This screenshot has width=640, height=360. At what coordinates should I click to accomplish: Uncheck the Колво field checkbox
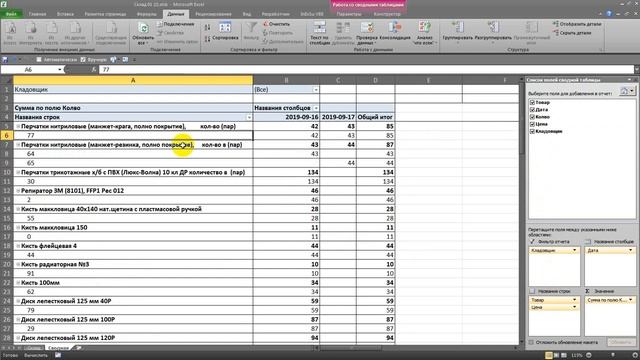(532, 117)
